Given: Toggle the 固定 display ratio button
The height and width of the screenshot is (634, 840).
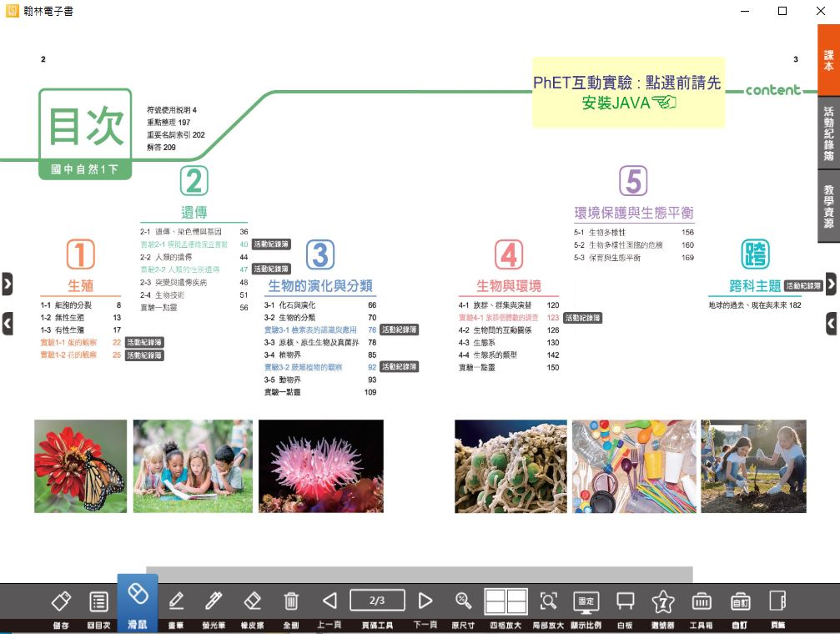Looking at the screenshot, I should tap(586, 601).
